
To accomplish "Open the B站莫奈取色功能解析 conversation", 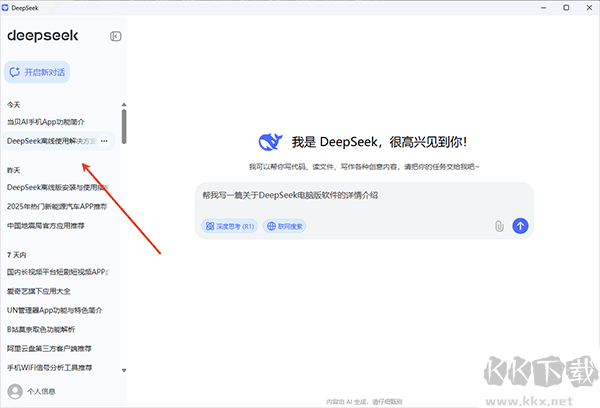I will pyautogui.click(x=41, y=330).
